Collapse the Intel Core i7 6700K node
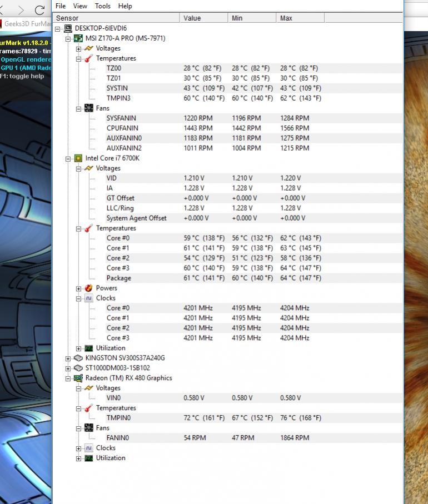 click(x=68, y=158)
